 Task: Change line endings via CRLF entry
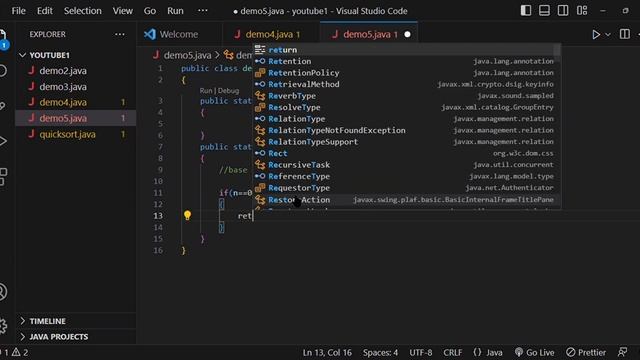tap(453, 352)
